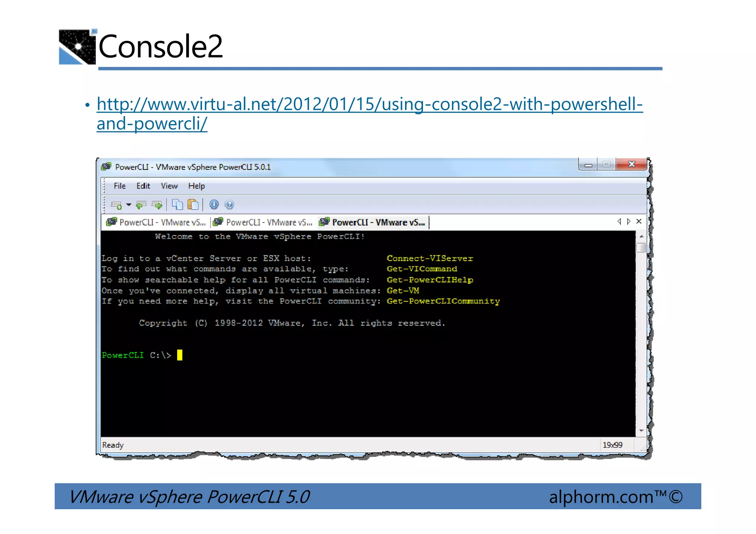
Task: Click the PowerCLI title bar app icon
Action: [106, 167]
